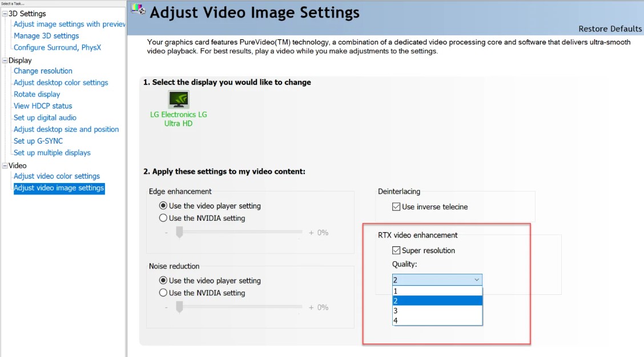Open Configure Surround, PhysX page

coord(57,47)
